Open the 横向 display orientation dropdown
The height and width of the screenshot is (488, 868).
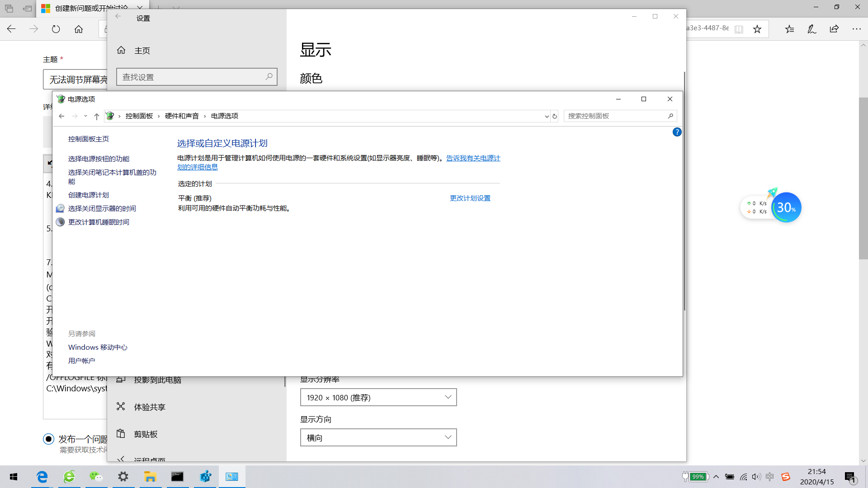tap(378, 437)
